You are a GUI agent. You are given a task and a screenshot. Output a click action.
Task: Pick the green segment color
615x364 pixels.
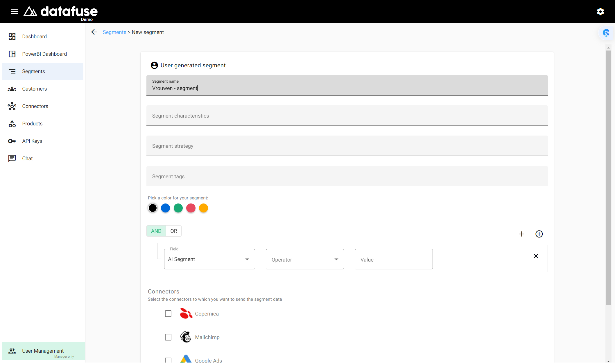[178, 208]
